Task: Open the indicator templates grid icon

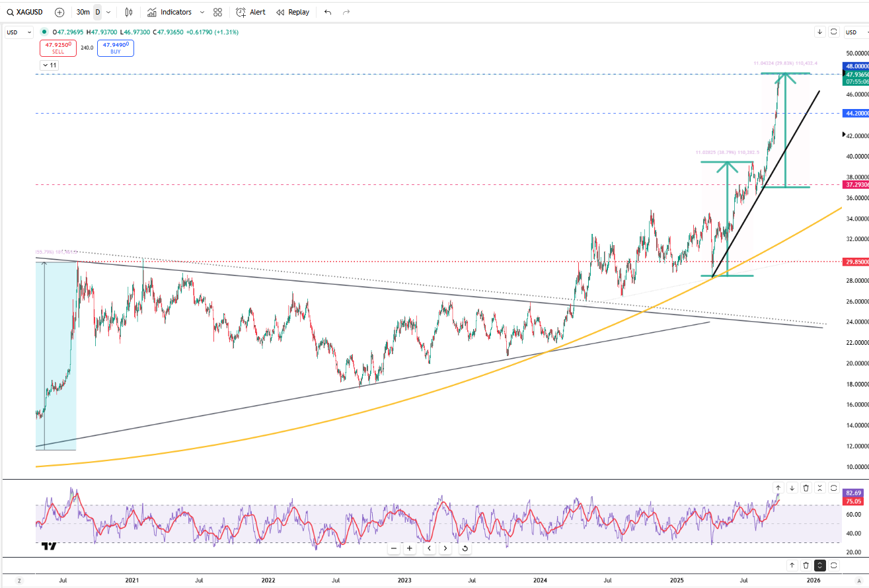Action: pos(218,12)
